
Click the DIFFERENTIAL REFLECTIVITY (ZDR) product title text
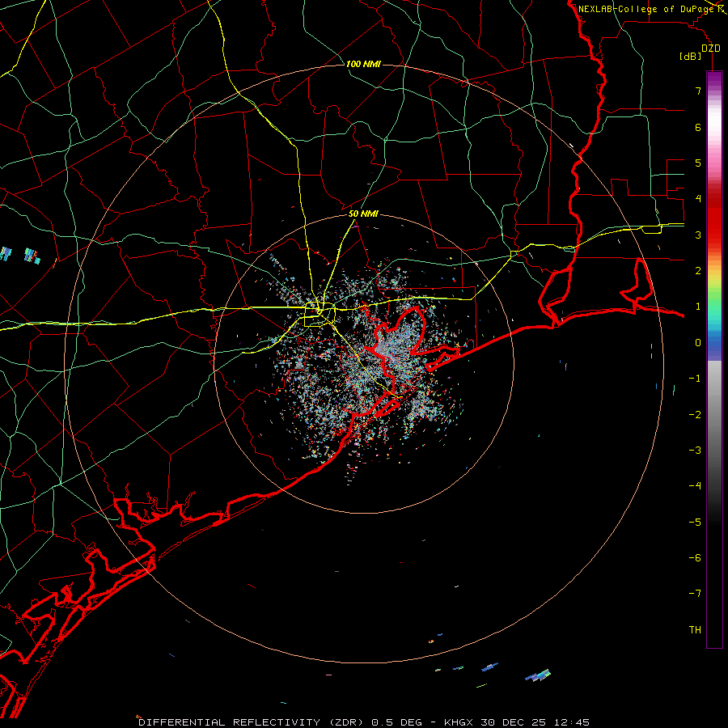click(251, 722)
